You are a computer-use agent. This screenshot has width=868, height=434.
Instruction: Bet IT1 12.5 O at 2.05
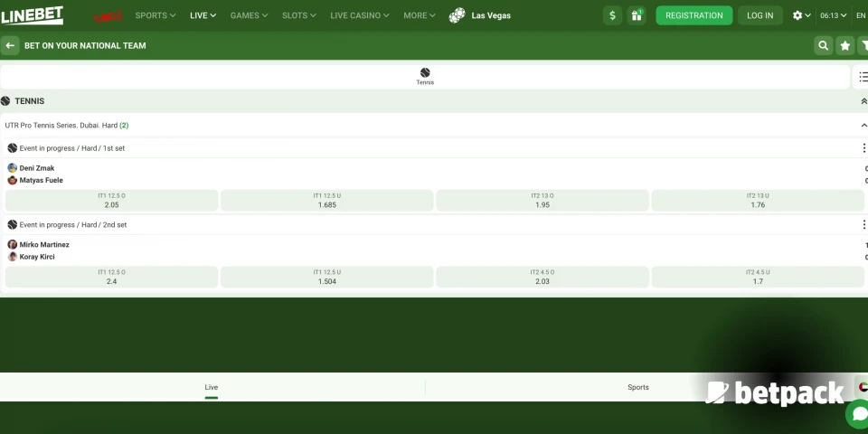pos(111,201)
